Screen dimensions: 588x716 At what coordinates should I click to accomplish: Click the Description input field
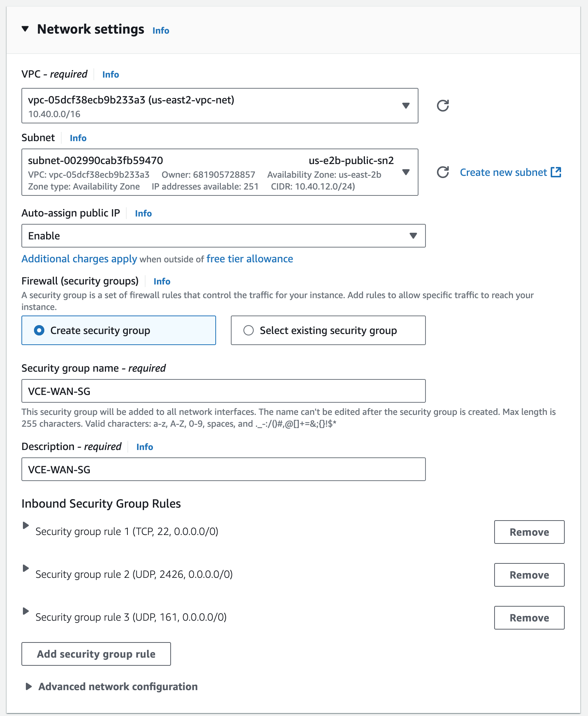click(x=223, y=469)
